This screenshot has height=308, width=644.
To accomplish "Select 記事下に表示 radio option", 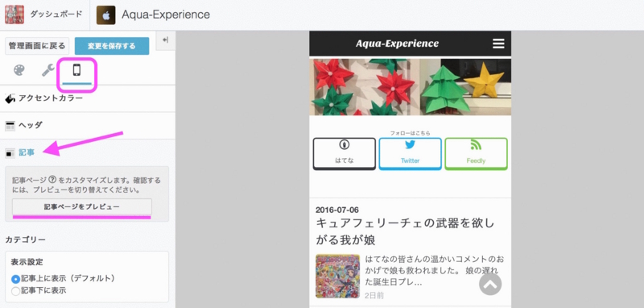I will tap(15, 291).
